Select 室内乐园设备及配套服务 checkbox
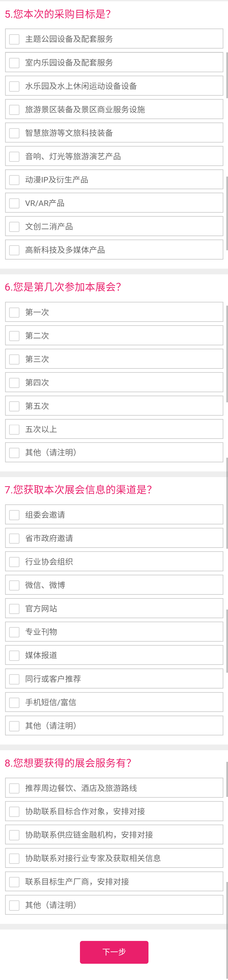The width and height of the screenshot is (228, 980). tap(114, 62)
